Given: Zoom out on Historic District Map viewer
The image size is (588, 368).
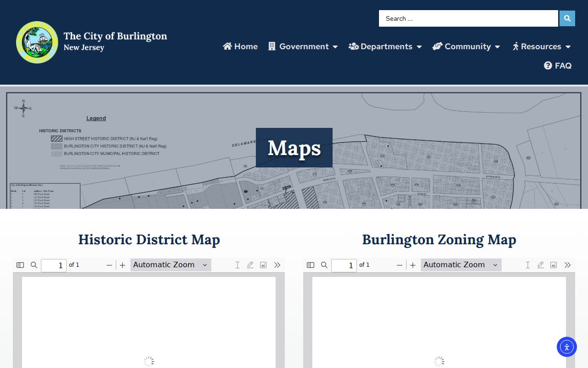Looking at the screenshot, I should (109, 265).
